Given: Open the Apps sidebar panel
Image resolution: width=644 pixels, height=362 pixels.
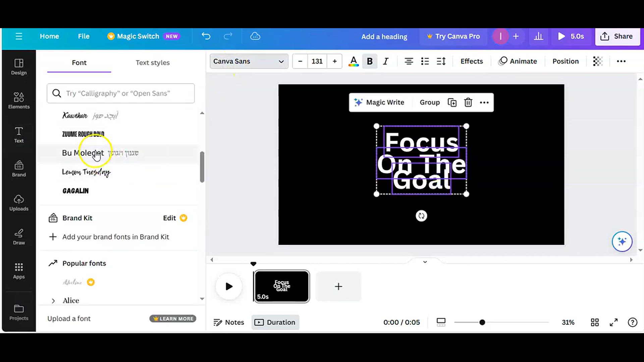Looking at the screenshot, I should 19,271.
